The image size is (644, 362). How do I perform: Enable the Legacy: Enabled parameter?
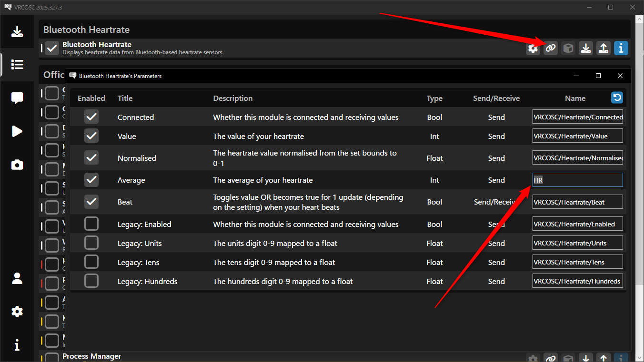91,224
